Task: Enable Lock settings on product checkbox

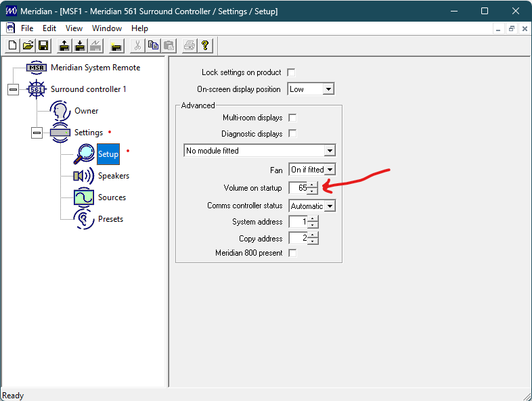Action: (291, 72)
